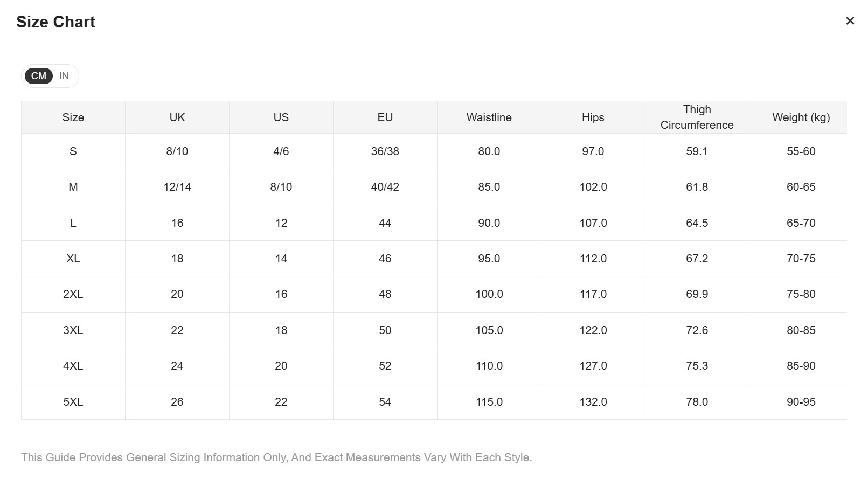The width and height of the screenshot is (868, 493).
Task: Click the 4/6 US size cell
Action: [x=281, y=151]
